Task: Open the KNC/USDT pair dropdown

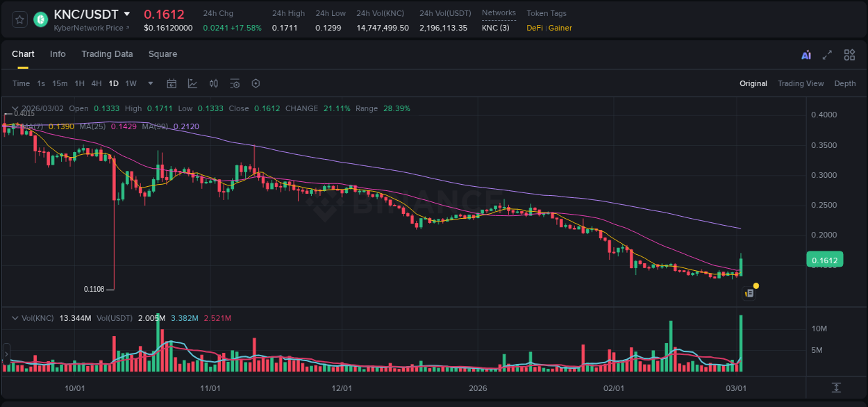Action: tap(126, 13)
